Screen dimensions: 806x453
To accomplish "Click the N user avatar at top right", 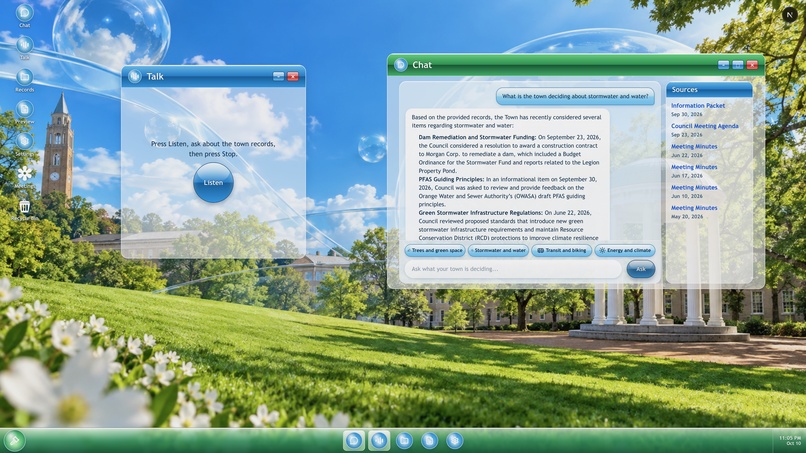I will point(790,15).
